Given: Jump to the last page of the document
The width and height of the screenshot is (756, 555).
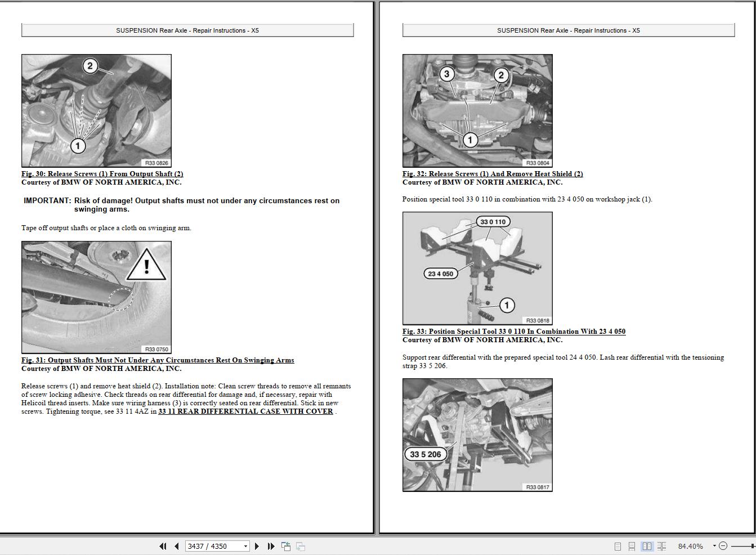Looking at the screenshot, I should tap(271, 546).
